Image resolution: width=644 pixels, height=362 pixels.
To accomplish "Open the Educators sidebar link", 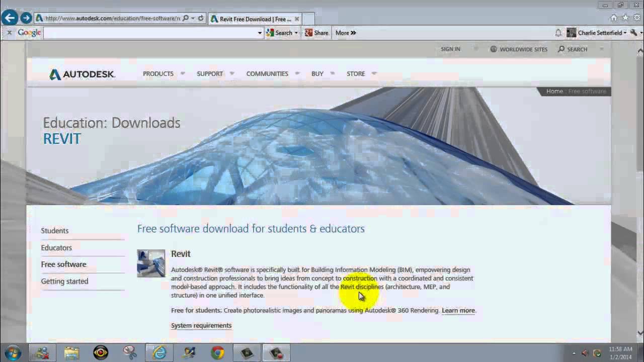I will 56,248.
